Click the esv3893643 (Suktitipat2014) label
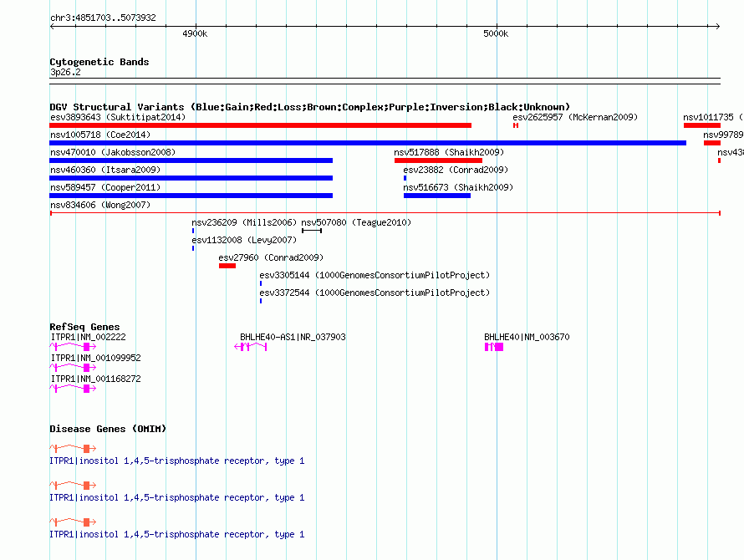Image resolution: width=744 pixels, height=560 pixels. pos(118,117)
